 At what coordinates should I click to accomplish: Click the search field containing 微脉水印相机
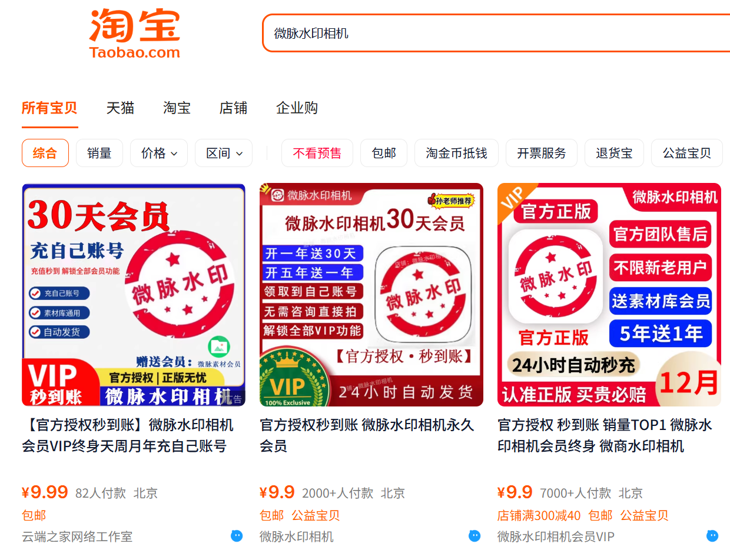click(x=496, y=33)
